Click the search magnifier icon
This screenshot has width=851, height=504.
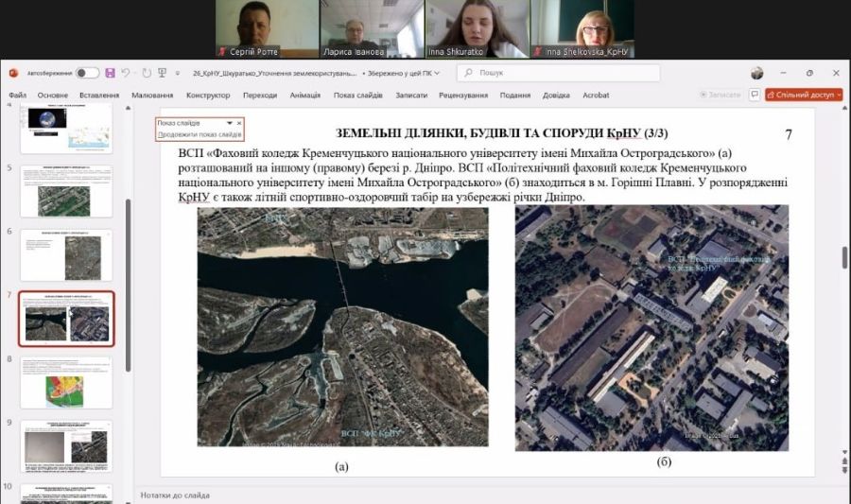[468, 73]
